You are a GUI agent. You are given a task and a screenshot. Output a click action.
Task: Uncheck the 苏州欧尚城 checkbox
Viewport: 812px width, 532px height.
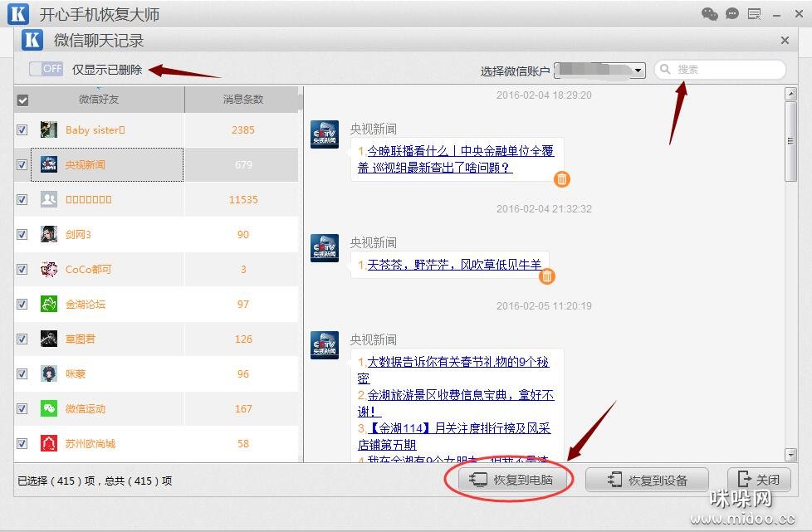22,443
